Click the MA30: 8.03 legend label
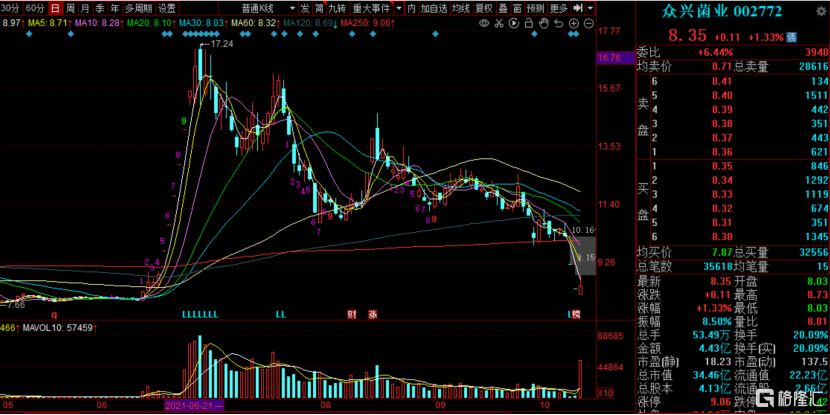830x415 pixels. (x=203, y=23)
